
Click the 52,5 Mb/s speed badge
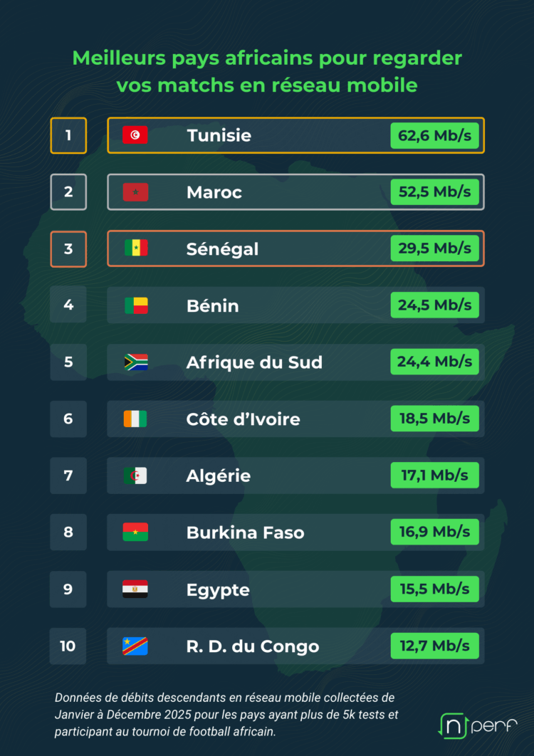click(x=434, y=192)
